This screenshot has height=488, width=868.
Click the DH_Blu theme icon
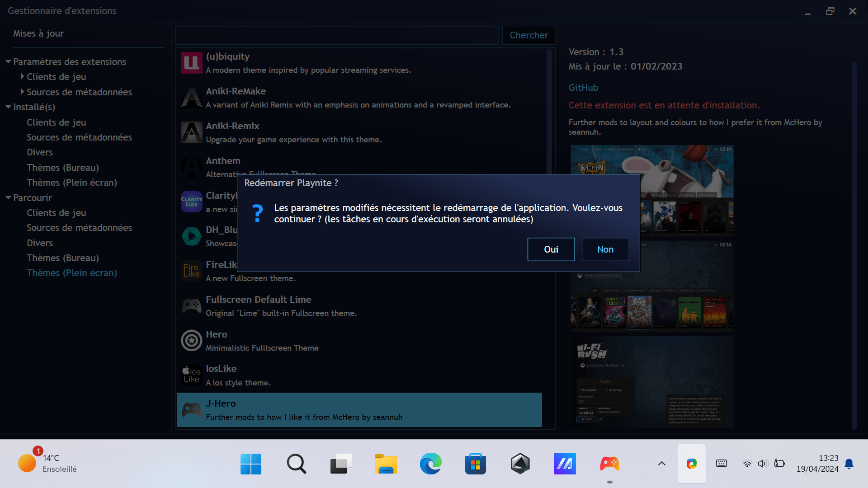192,236
